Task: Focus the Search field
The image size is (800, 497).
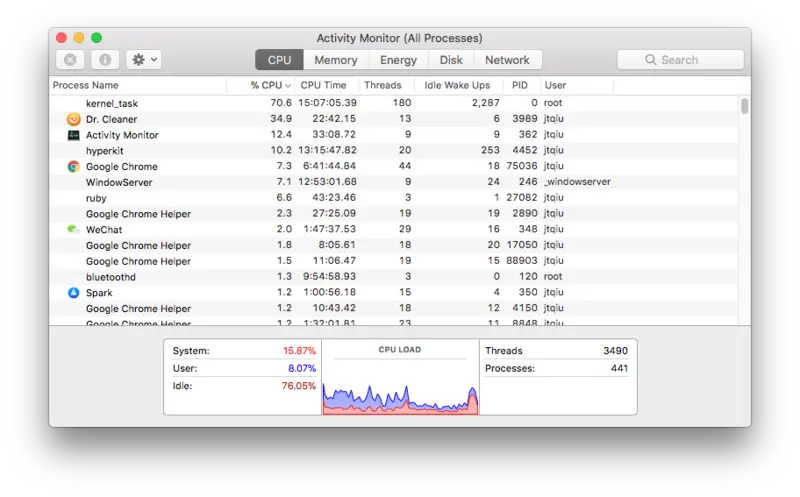Action: click(x=680, y=60)
